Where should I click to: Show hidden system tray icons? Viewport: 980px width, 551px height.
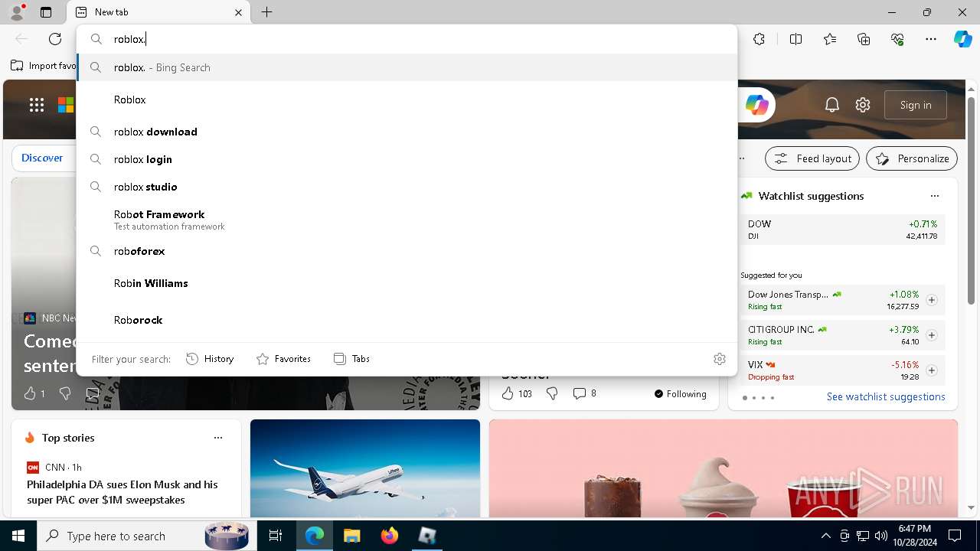click(825, 536)
